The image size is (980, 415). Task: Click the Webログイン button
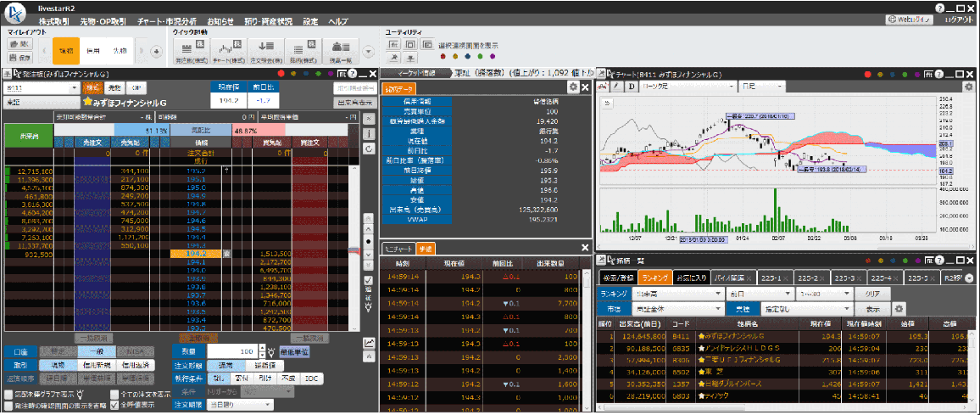910,20
